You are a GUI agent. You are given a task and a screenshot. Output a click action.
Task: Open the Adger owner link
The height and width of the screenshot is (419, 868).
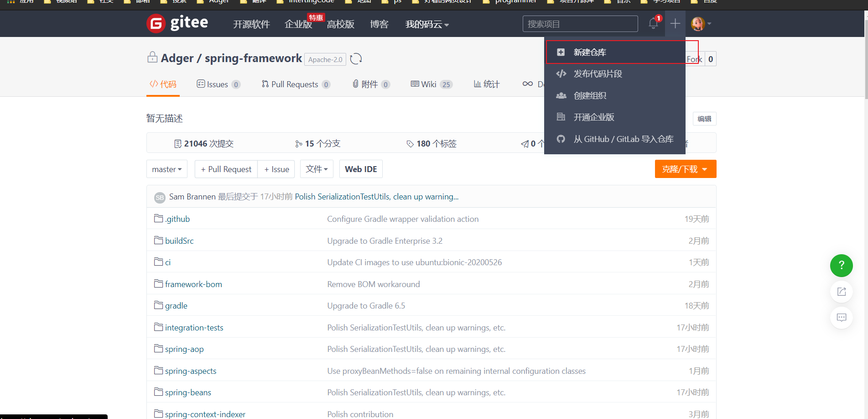click(x=177, y=58)
